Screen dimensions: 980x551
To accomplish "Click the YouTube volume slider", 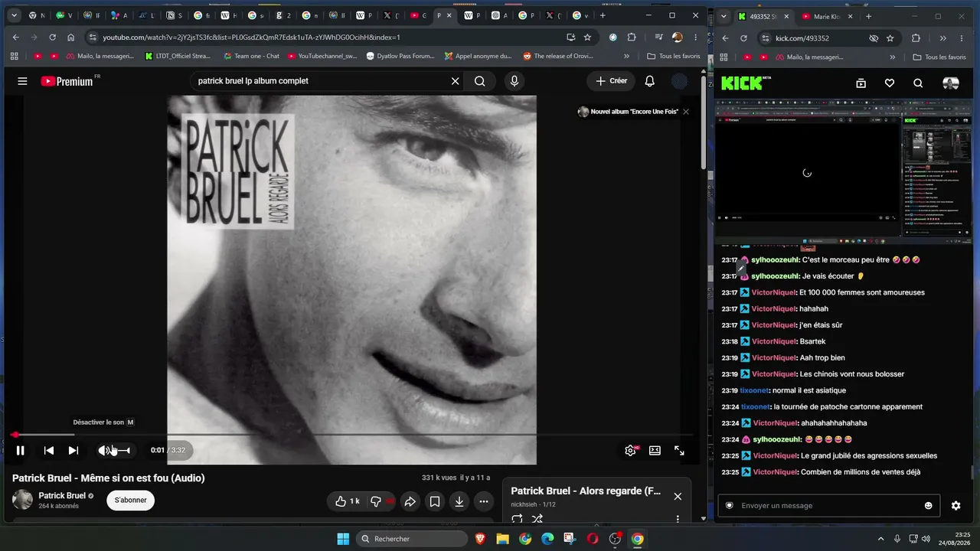I will pos(122,451).
